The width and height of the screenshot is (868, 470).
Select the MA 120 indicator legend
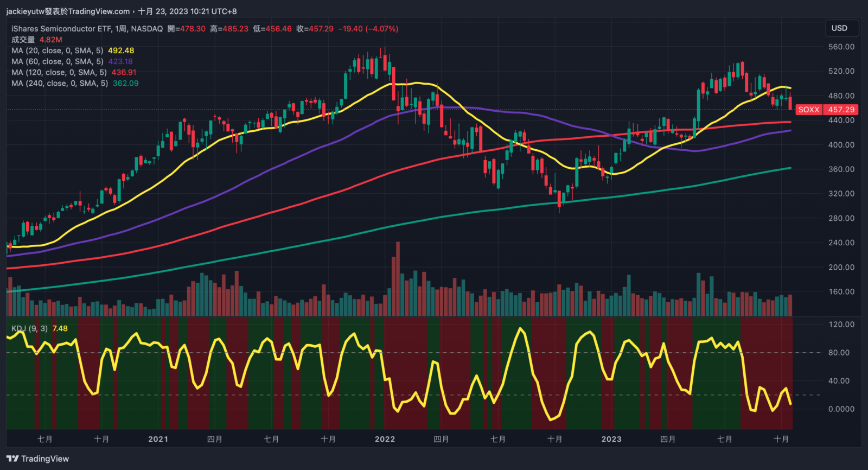(x=59, y=72)
